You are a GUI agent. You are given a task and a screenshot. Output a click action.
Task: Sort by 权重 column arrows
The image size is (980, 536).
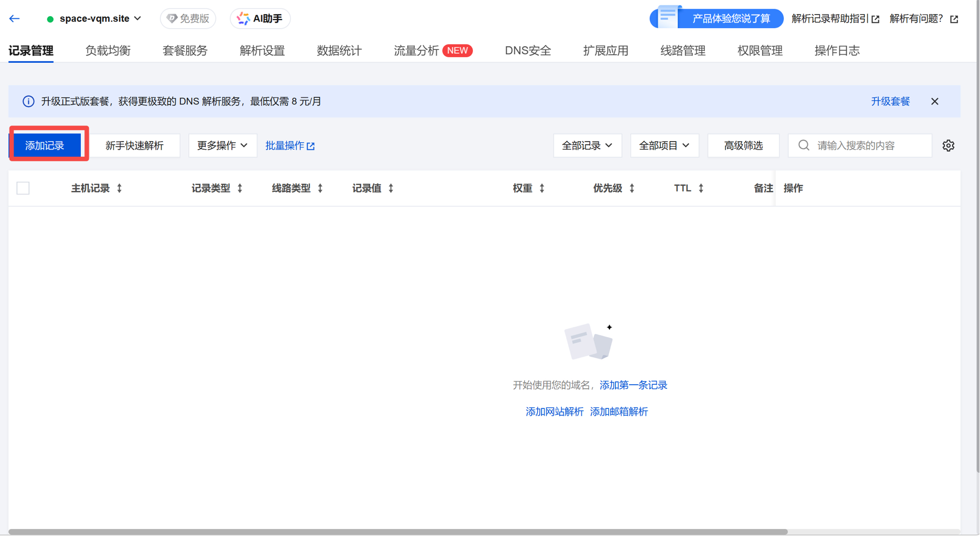[x=542, y=188]
